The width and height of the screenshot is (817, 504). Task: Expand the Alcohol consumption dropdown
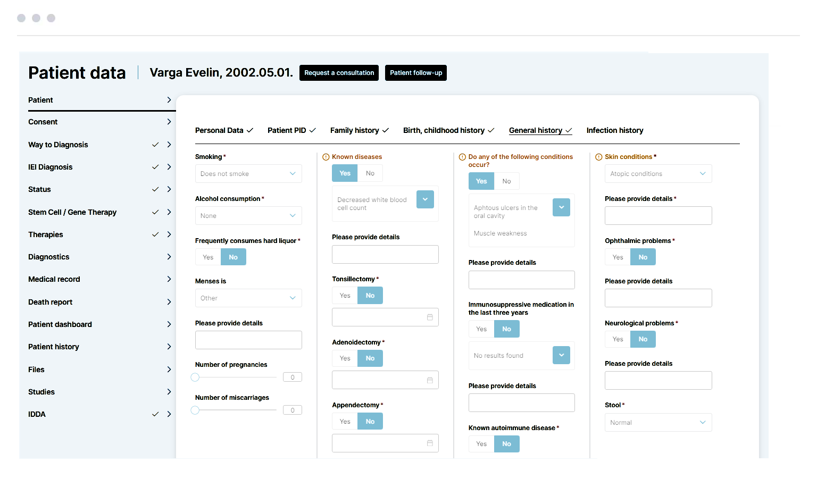coord(248,216)
